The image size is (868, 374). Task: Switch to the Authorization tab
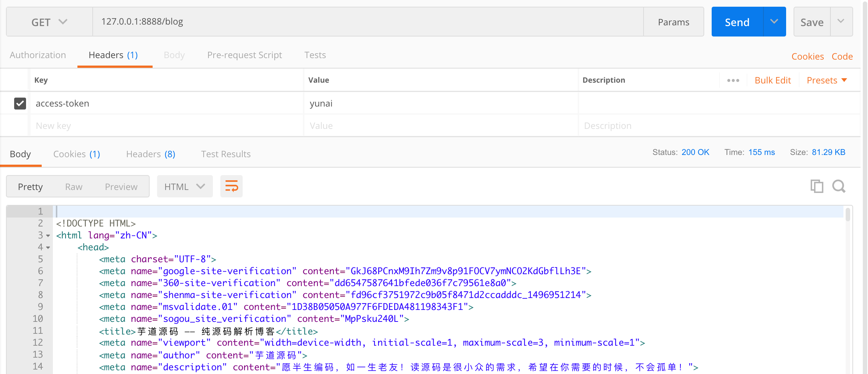click(x=38, y=55)
